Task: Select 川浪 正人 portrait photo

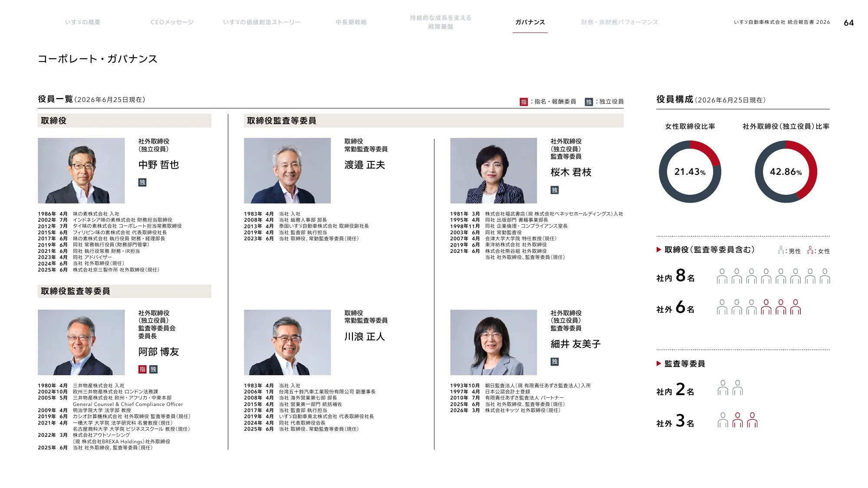Action: coord(287,342)
